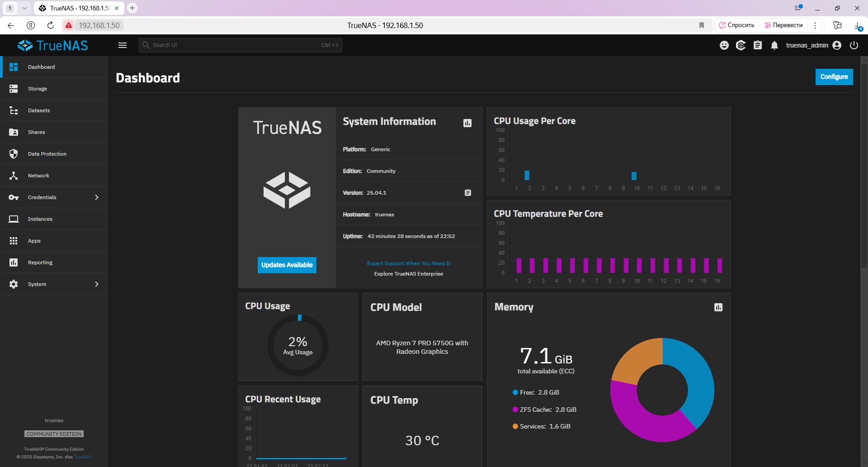Click the Power button icon
This screenshot has width=868, height=467.
[x=854, y=45]
